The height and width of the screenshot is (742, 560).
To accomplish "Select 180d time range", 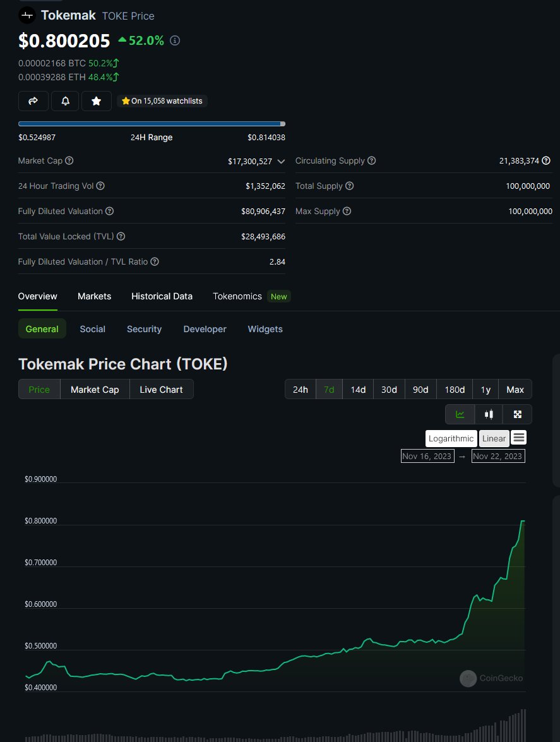I will coord(455,390).
